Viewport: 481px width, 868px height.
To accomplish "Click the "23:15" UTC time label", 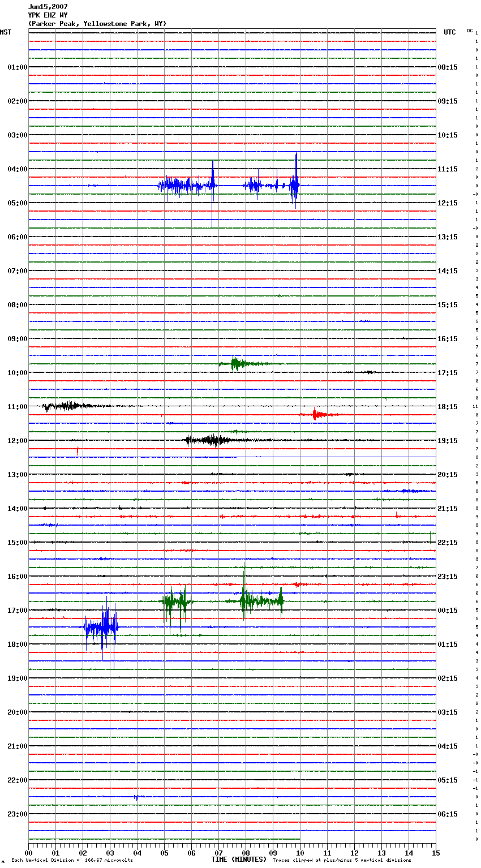I will point(448,577).
